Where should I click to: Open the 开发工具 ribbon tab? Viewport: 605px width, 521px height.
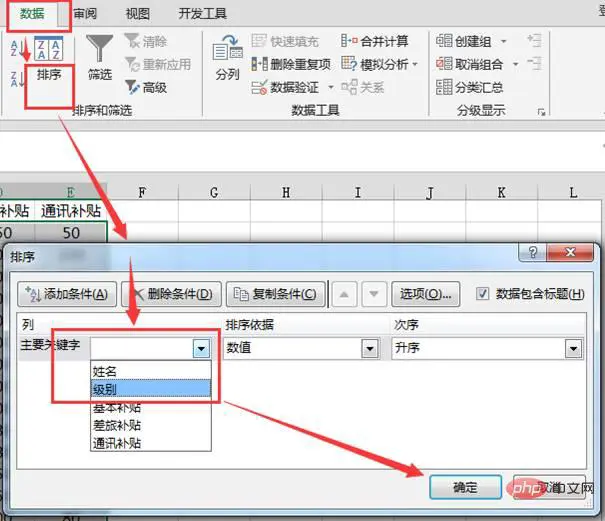tap(203, 14)
